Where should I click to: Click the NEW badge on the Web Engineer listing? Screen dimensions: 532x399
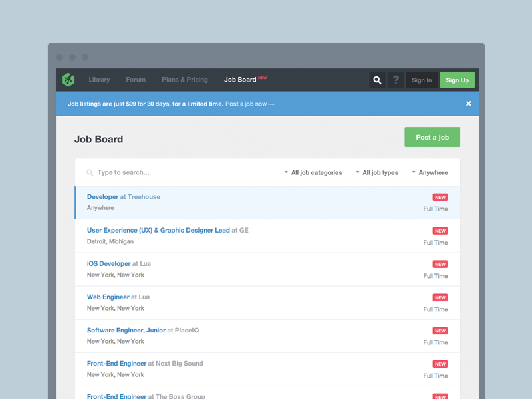[440, 297]
